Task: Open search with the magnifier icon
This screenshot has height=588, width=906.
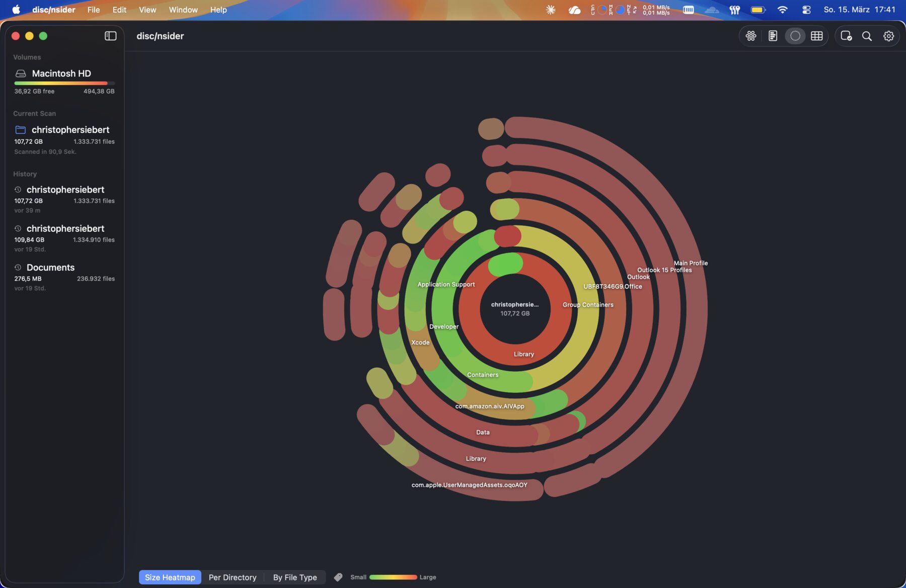Action: click(x=867, y=36)
